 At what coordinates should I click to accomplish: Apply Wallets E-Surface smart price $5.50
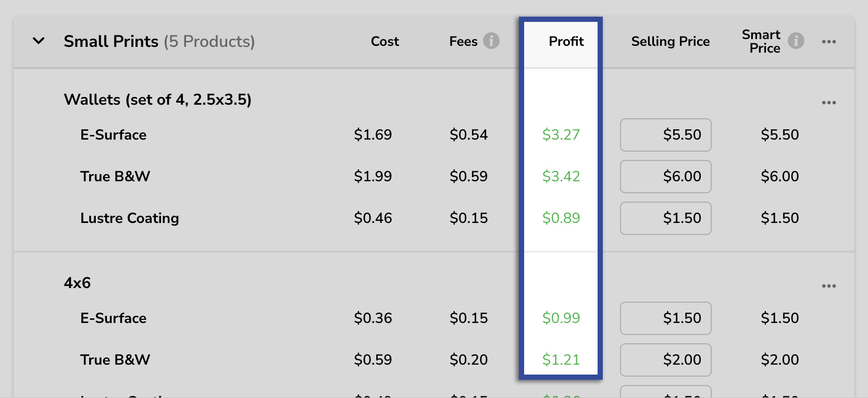pyautogui.click(x=779, y=135)
